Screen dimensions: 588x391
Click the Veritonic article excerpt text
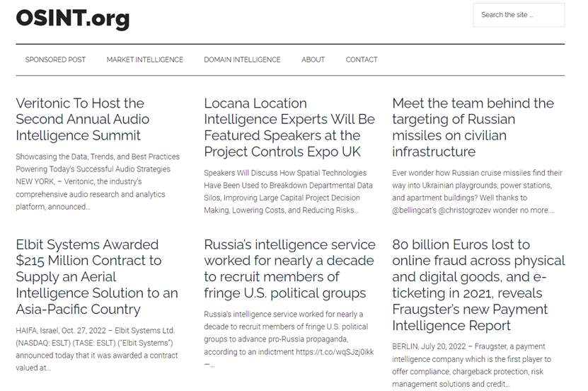(x=98, y=181)
